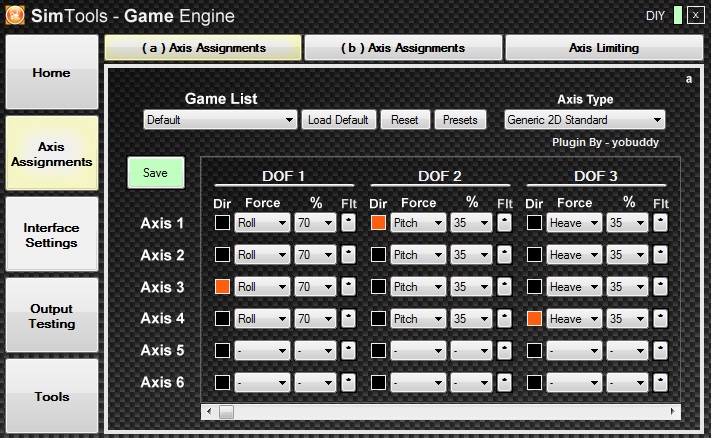Screen dimensions: 717x448
Task: Click the Presets button
Action: [460, 120]
